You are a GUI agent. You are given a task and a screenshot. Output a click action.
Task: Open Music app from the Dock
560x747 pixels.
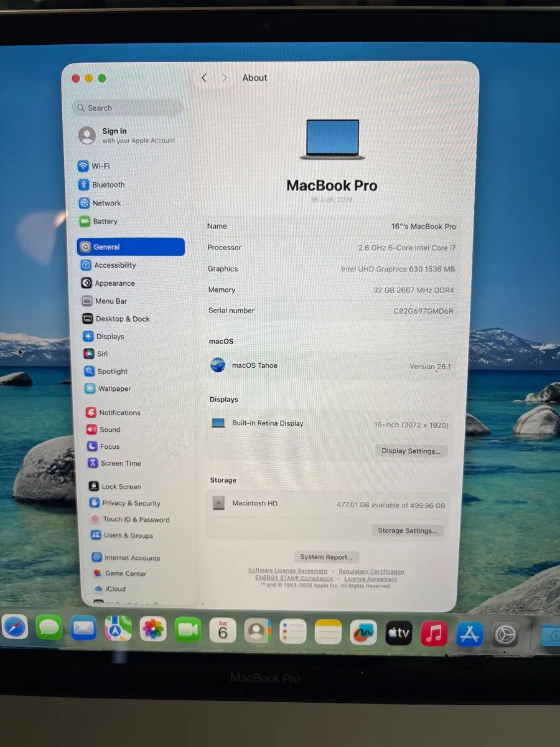[434, 632]
